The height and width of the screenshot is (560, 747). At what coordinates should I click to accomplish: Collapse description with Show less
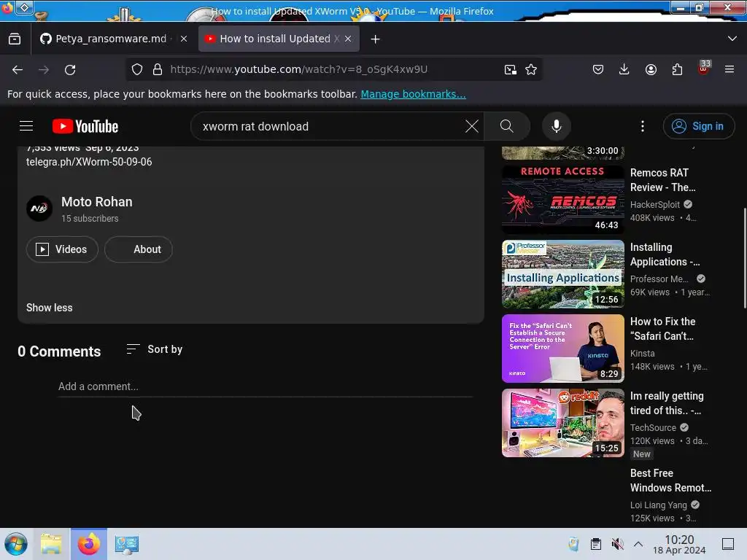tap(49, 308)
